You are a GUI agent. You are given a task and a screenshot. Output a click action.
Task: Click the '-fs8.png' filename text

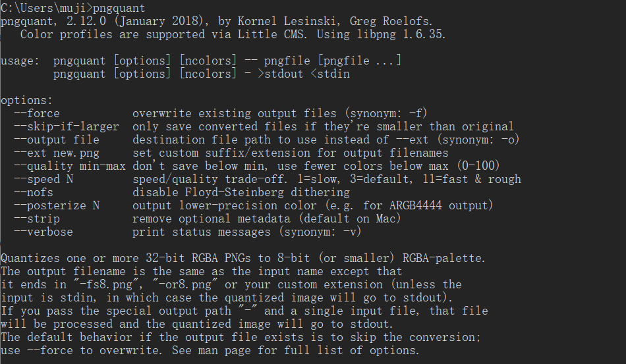(x=106, y=284)
